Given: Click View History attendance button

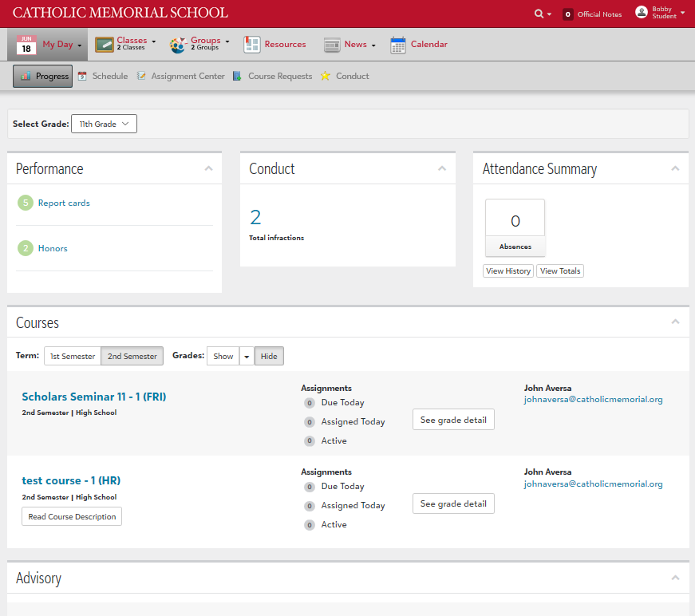Looking at the screenshot, I should 508,271.
